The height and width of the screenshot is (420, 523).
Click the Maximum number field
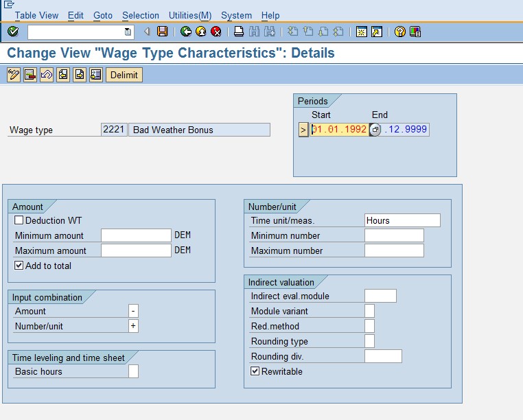(394, 250)
